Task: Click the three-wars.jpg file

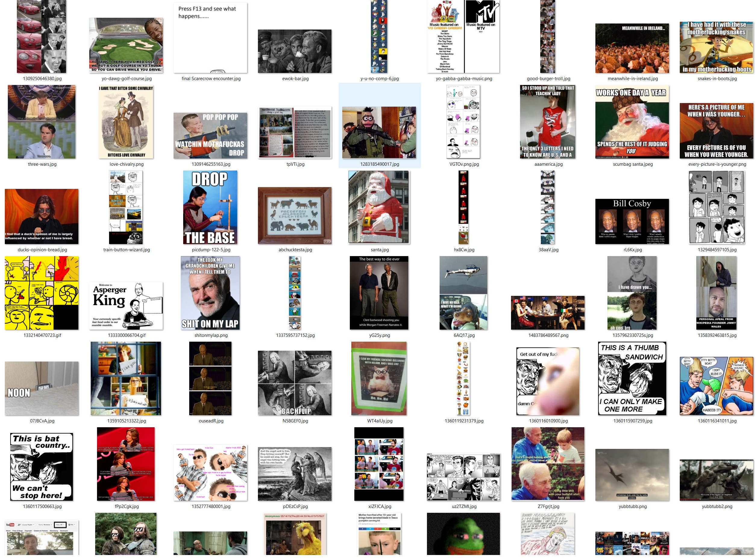Action: [42, 122]
